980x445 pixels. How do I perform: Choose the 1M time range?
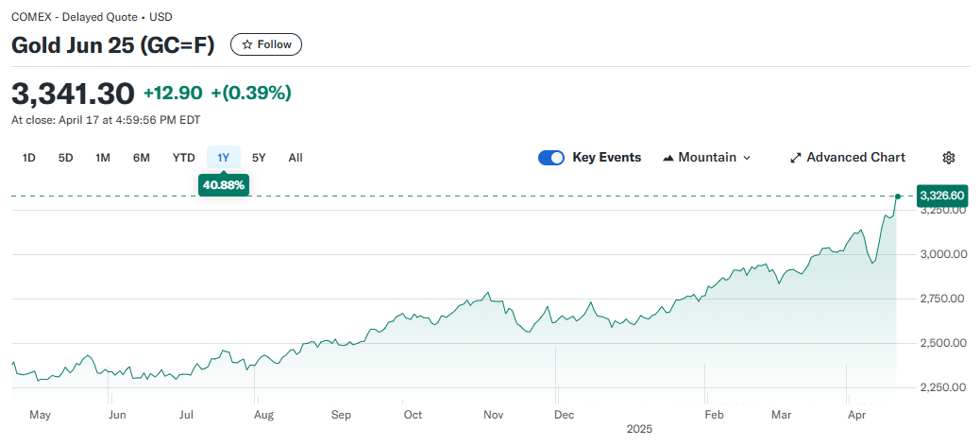[103, 158]
